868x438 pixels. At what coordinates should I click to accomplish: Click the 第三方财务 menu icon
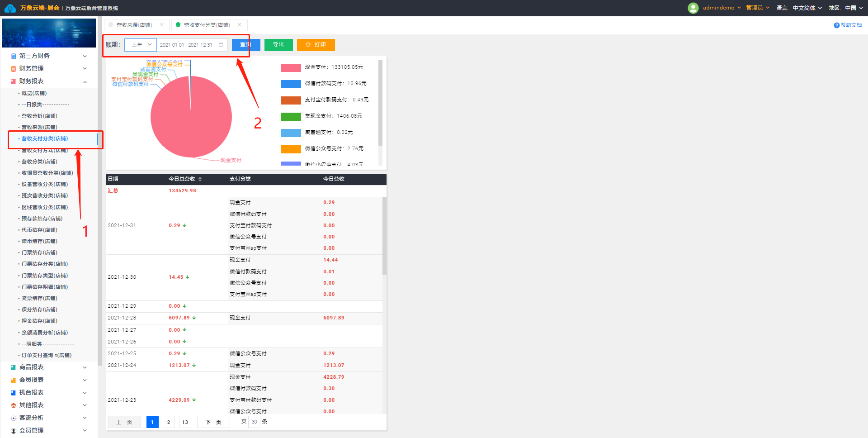pos(14,56)
